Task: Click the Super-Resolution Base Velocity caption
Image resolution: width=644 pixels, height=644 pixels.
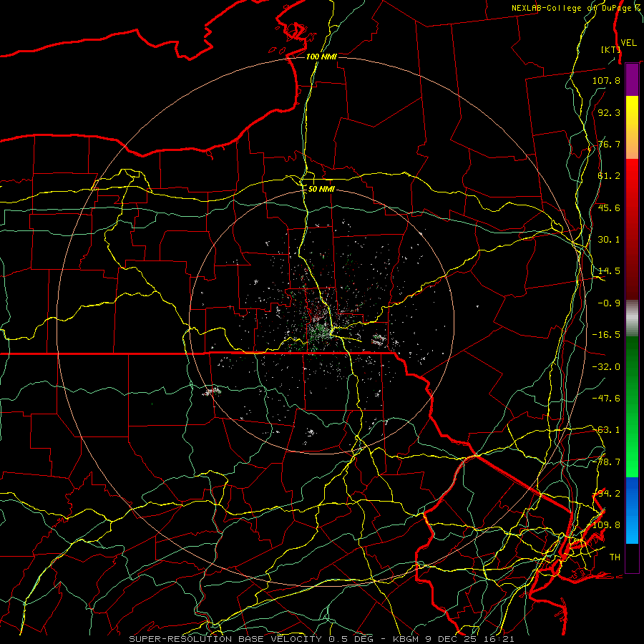Action: coord(321,639)
